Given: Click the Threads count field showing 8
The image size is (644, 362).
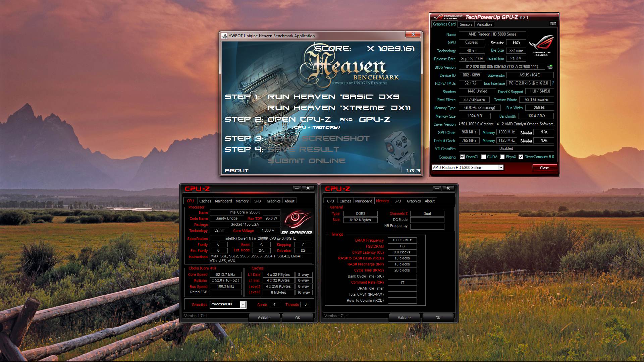Looking at the screenshot, I should pos(305,304).
